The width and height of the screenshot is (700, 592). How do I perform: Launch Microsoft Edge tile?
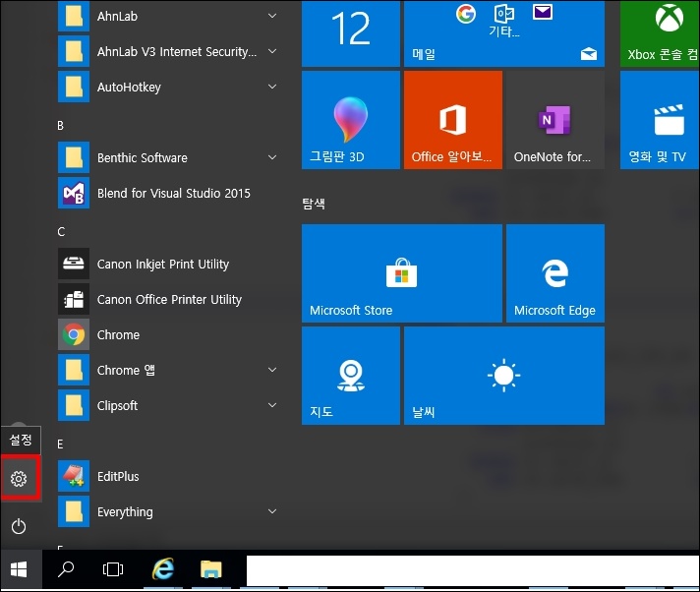(555, 273)
